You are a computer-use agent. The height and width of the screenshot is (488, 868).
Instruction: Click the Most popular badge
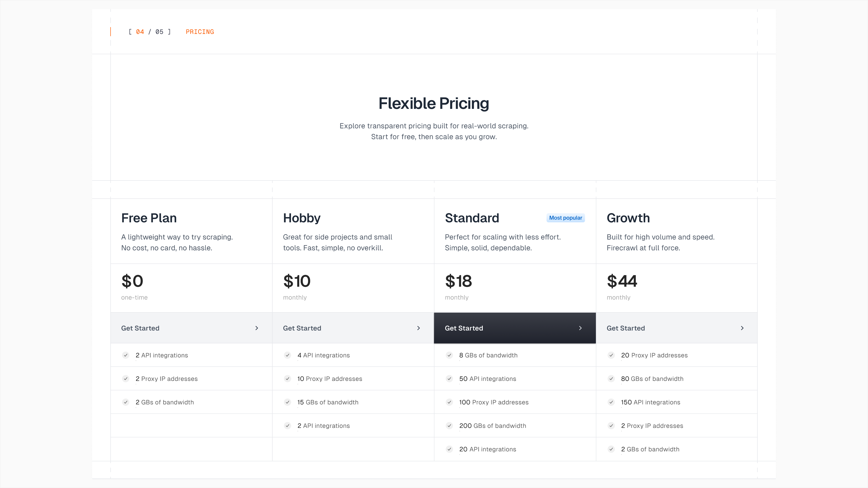(x=565, y=218)
